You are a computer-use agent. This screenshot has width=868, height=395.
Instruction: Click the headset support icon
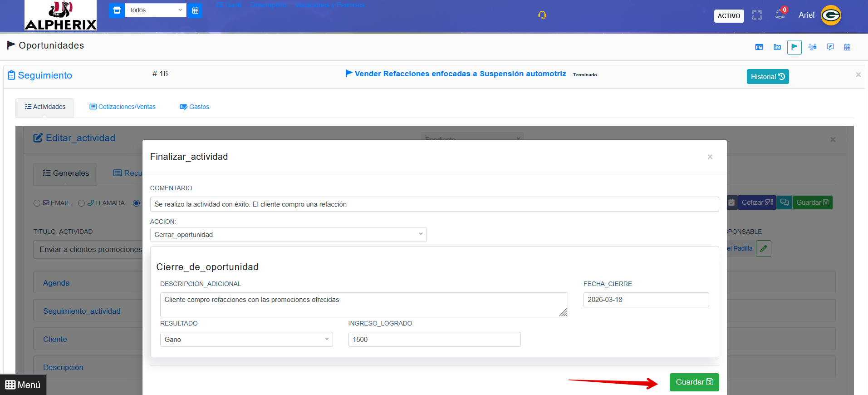(x=542, y=15)
